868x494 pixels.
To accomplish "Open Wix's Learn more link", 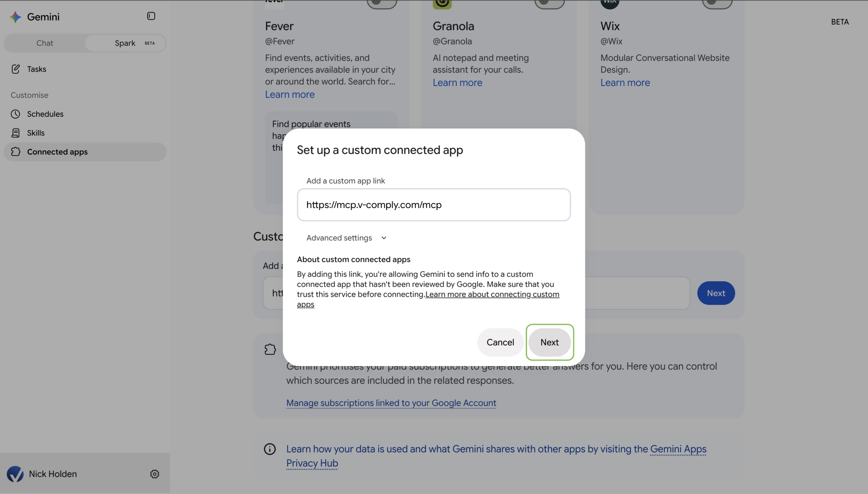I will click(x=625, y=82).
